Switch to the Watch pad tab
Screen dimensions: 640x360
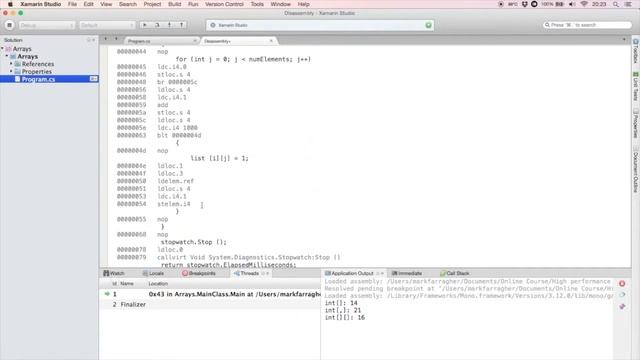tap(114, 273)
